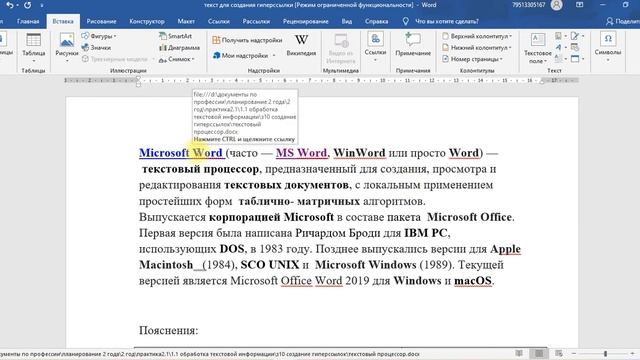Click on 'текстовый процессор' bold text
Screen dimensions: 640x360
coord(200,169)
